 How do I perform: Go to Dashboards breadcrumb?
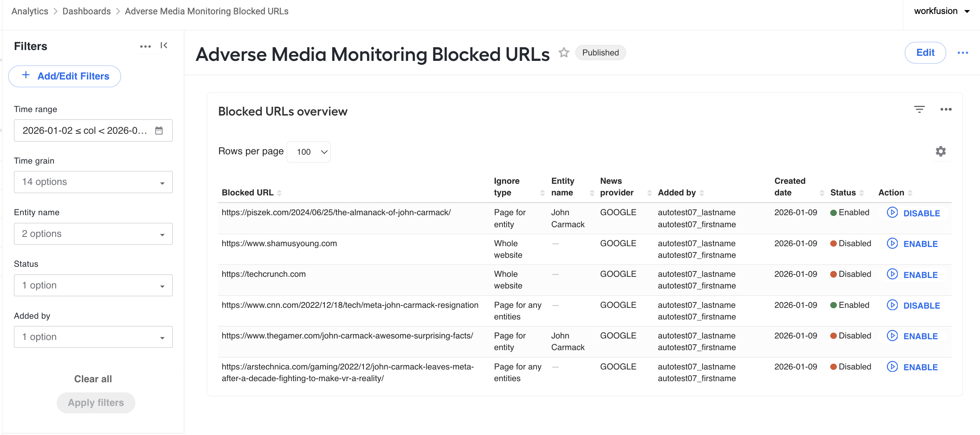(x=87, y=11)
